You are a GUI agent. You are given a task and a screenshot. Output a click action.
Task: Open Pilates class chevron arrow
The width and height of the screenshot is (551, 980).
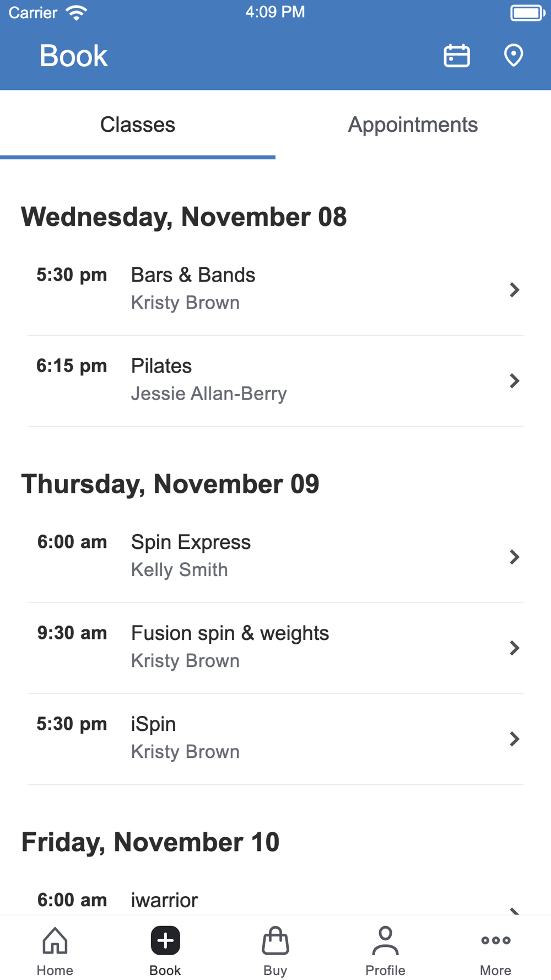(x=515, y=381)
